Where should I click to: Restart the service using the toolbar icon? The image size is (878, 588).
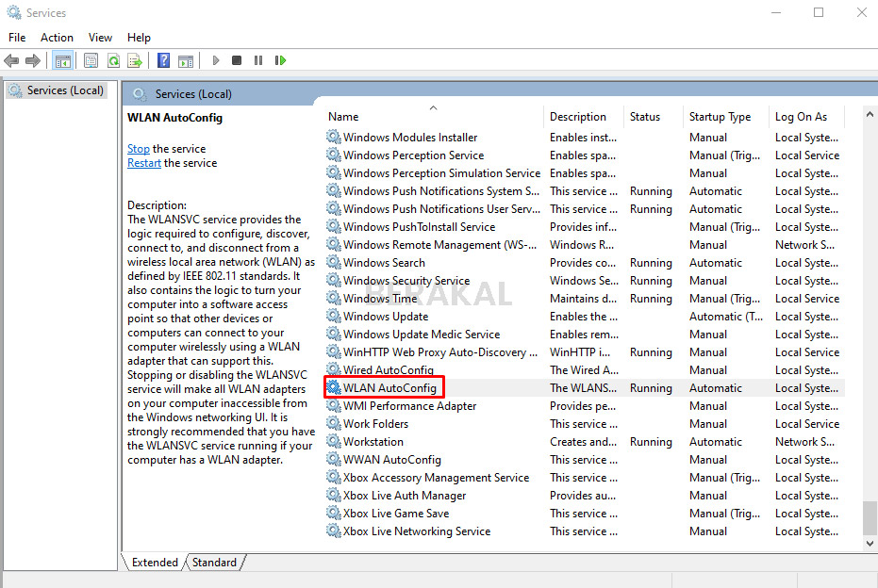281,59
